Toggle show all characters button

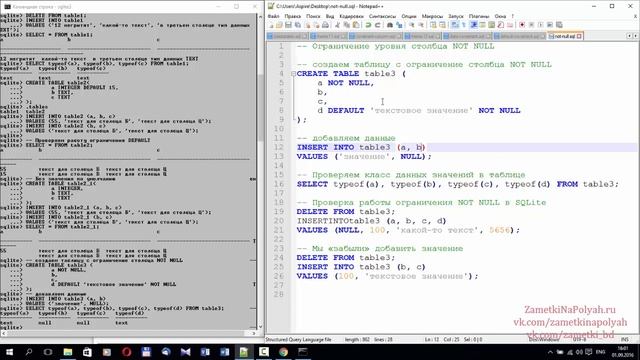464,25
